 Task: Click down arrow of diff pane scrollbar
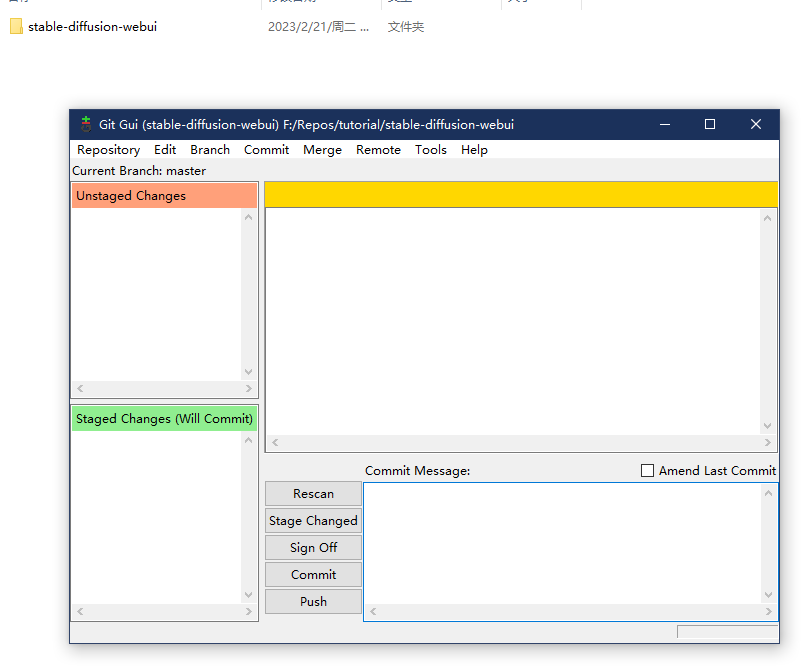point(768,425)
